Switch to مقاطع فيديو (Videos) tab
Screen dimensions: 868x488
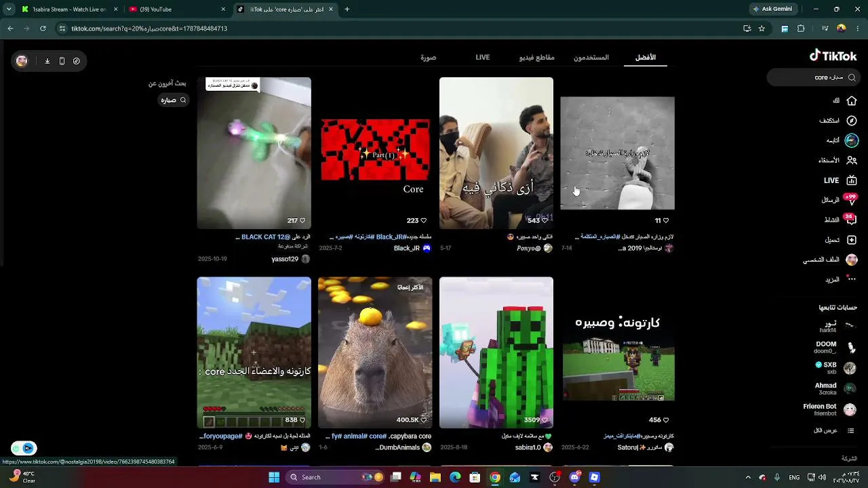point(537,58)
